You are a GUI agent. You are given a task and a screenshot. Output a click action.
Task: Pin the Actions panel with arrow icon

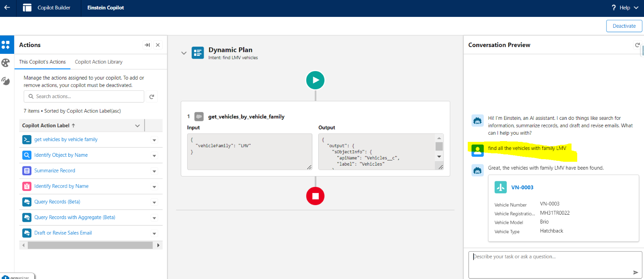147,45
